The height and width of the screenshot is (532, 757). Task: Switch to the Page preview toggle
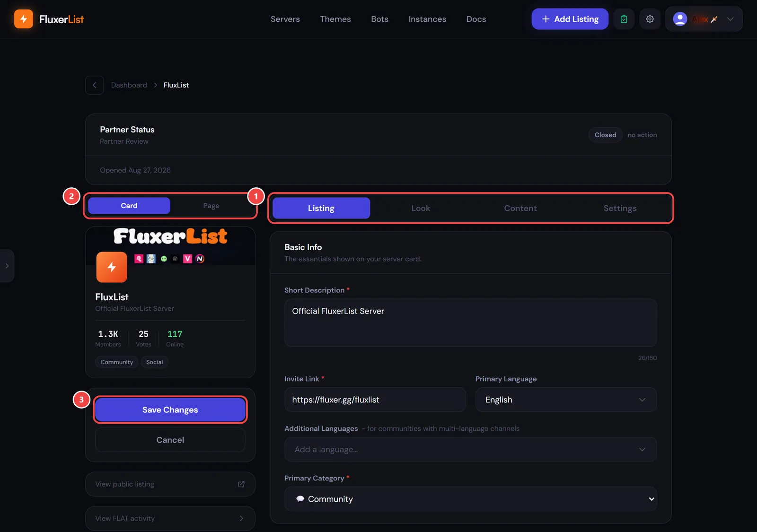pyautogui.click(x=211, y=206)
